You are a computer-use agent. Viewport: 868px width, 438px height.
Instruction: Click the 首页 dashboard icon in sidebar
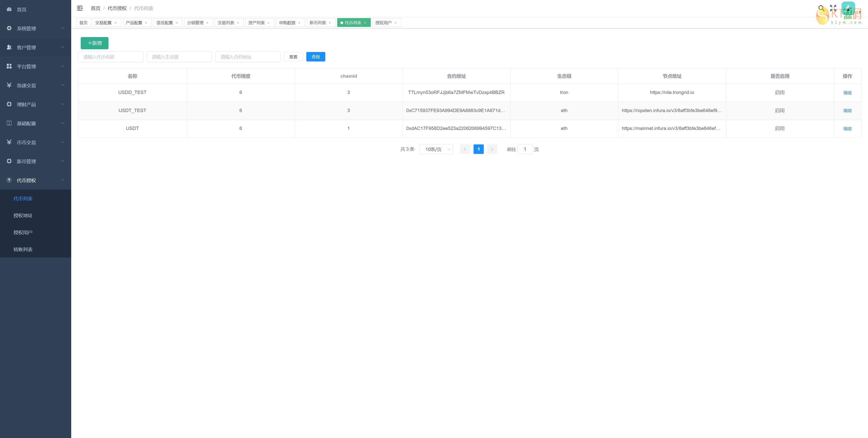point(9,9)
